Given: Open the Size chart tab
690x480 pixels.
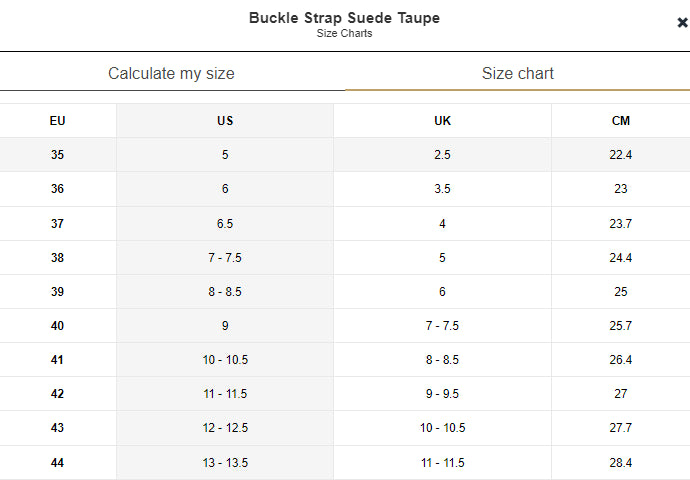Looking at the screenshot, I should coord(517,74).
